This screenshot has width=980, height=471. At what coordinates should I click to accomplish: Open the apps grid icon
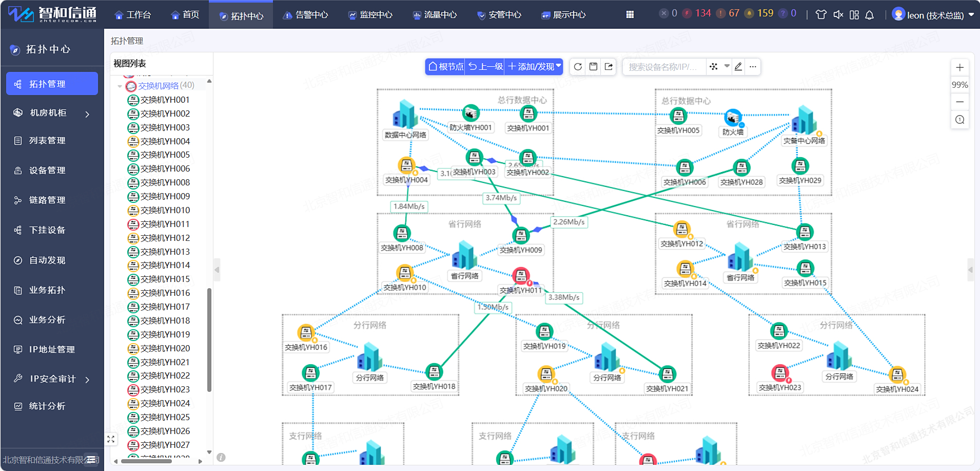coord(630,15)
